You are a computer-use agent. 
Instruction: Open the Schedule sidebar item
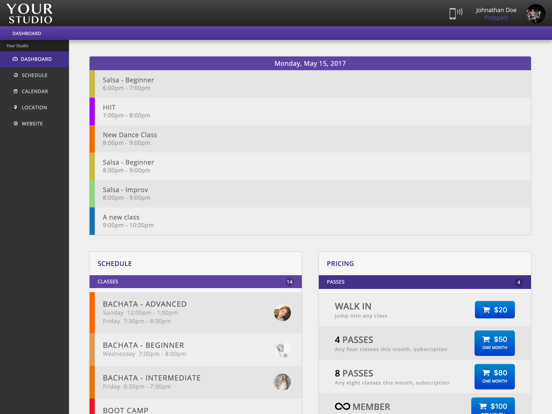pos(34,75)
